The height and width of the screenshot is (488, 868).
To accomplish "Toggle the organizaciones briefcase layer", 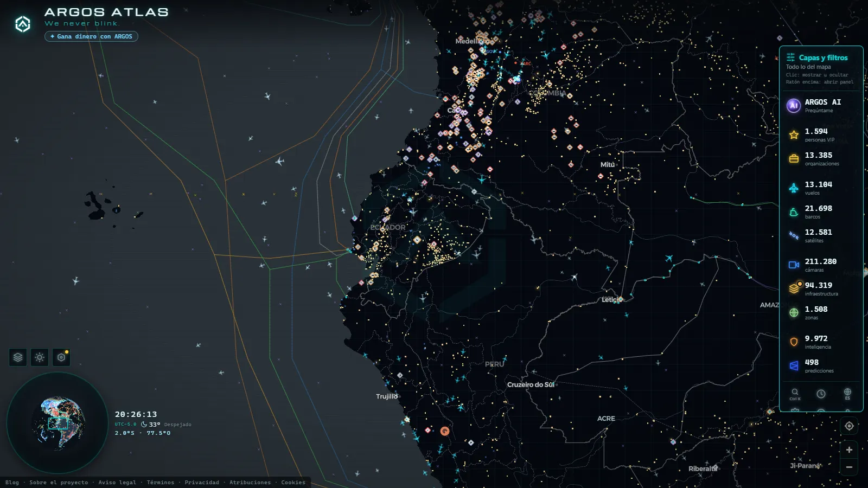I will tap(794, 158).
